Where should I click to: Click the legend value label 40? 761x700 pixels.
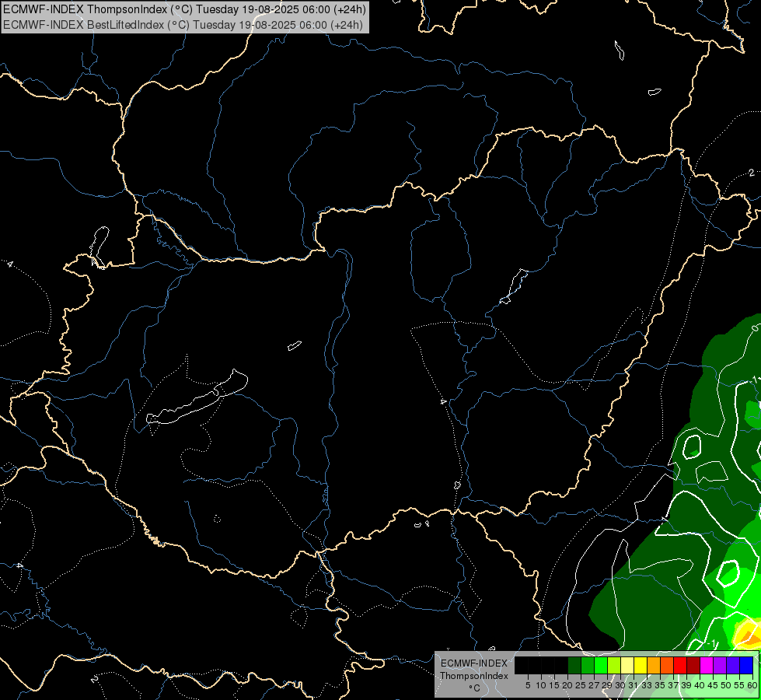[700, 685]
